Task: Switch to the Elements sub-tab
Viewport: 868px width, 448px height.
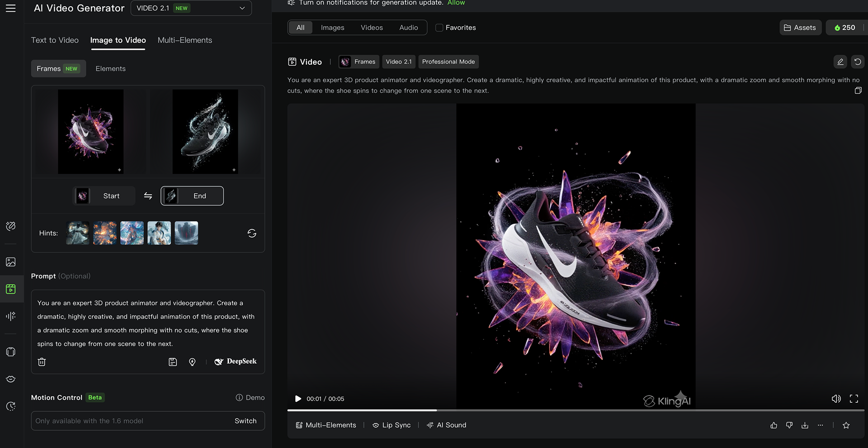Action: click(x=110, y=69)
